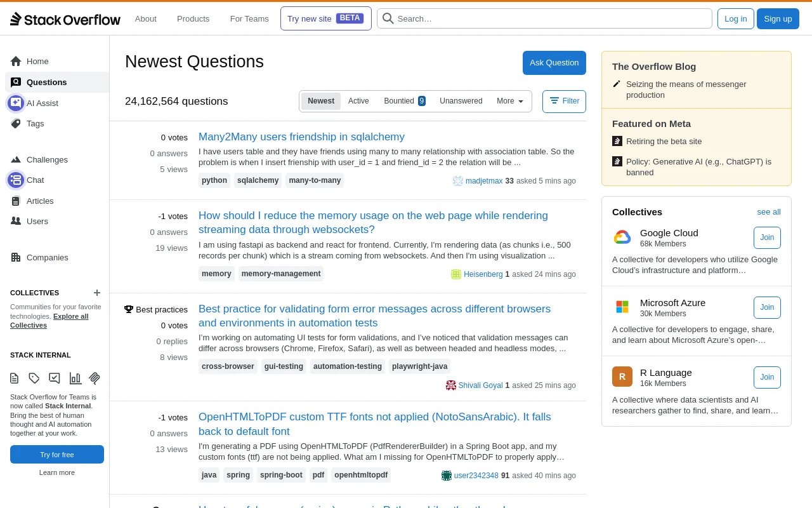Open the Questions section in the sidebar
812x508 pixels.
point(46,82)
